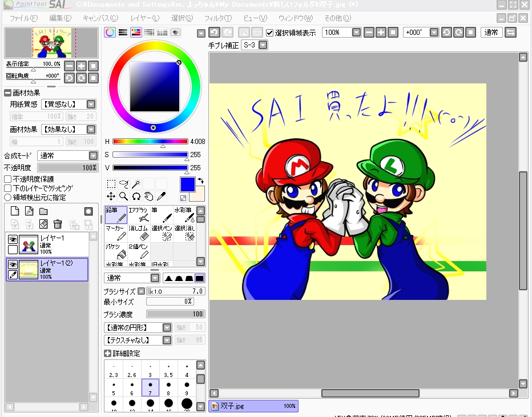
Task: Select the Binary Pen (2値ペン) tool
Action: 139,251
